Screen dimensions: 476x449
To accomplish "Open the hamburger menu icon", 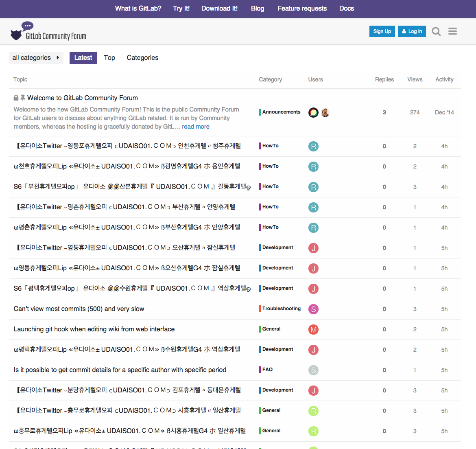I will point(452,31).
